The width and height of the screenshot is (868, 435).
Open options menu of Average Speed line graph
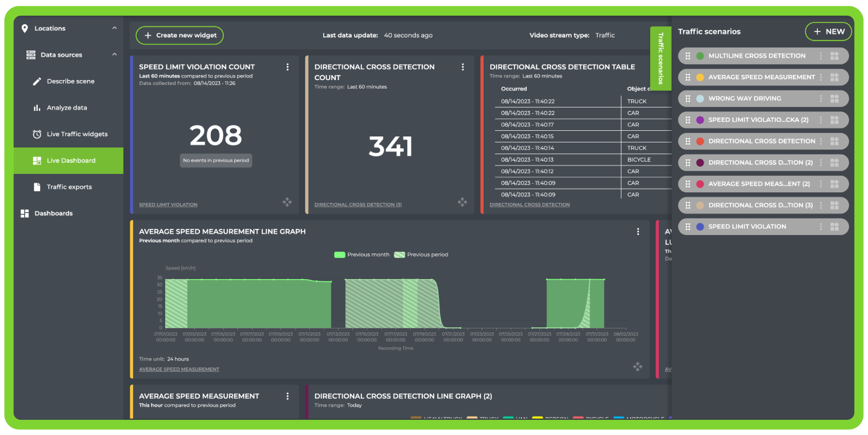tap(638, 232)
